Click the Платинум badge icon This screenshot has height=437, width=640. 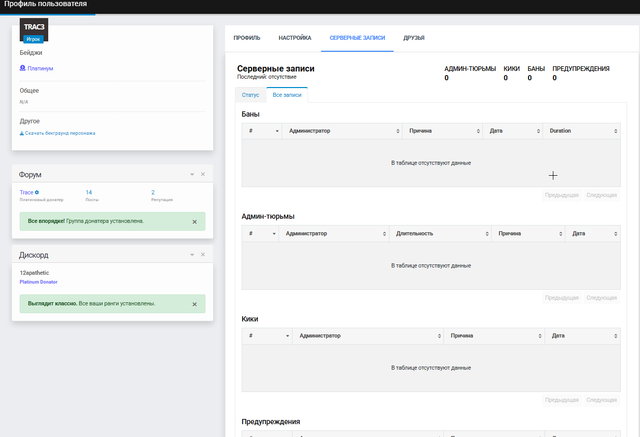coord(22,68)
